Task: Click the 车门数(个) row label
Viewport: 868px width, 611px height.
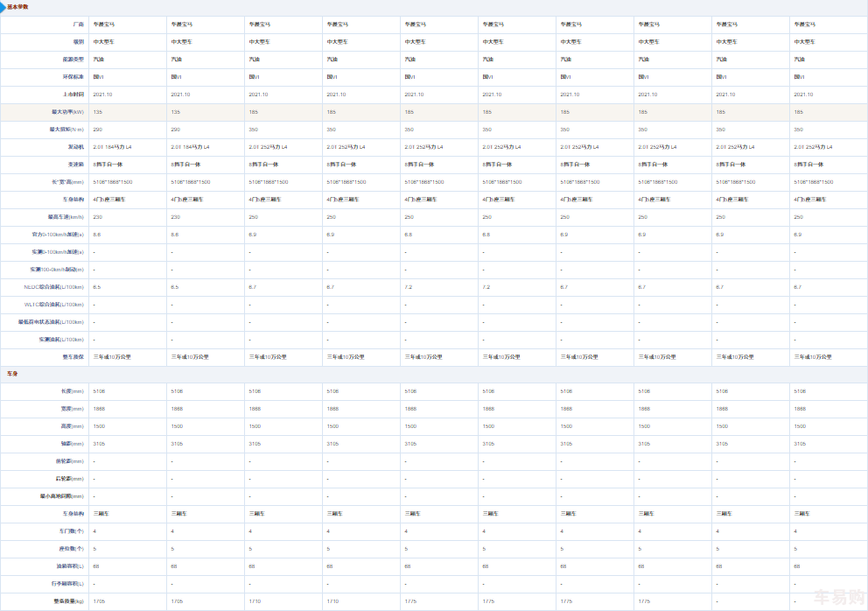Action: (x=72, y=532)
